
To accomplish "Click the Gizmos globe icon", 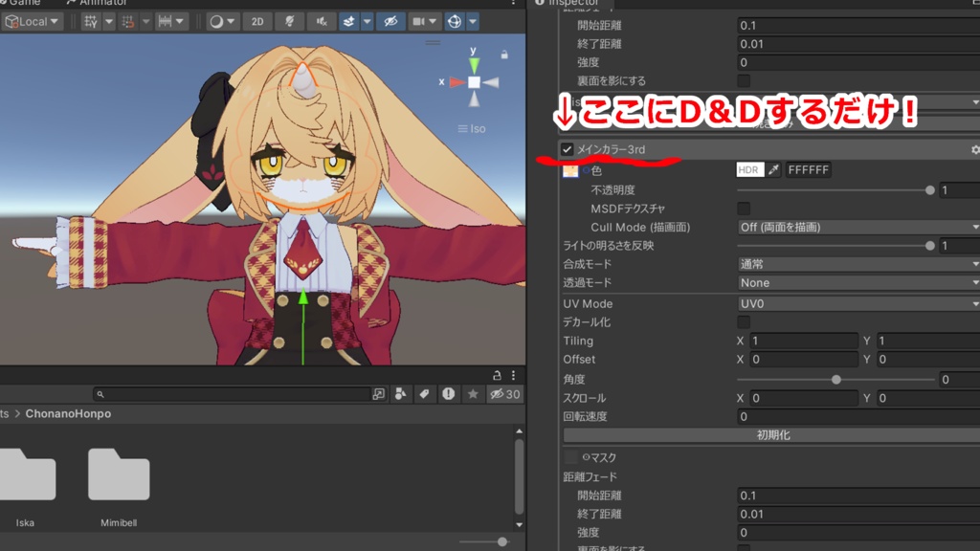I will [455, 22].
